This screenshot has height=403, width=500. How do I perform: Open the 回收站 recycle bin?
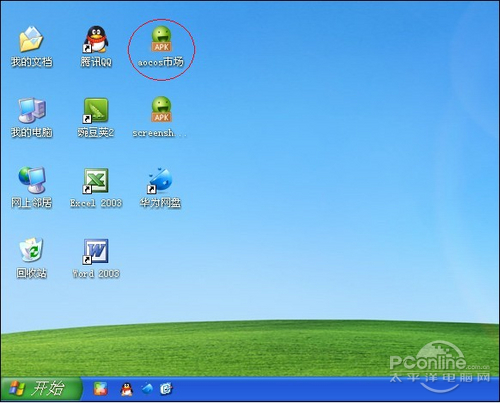point(31,250)
